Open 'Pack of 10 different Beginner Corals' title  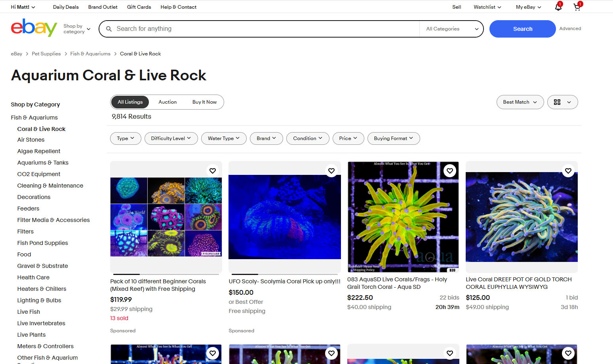pyautogui.click(x=158, y=285)
